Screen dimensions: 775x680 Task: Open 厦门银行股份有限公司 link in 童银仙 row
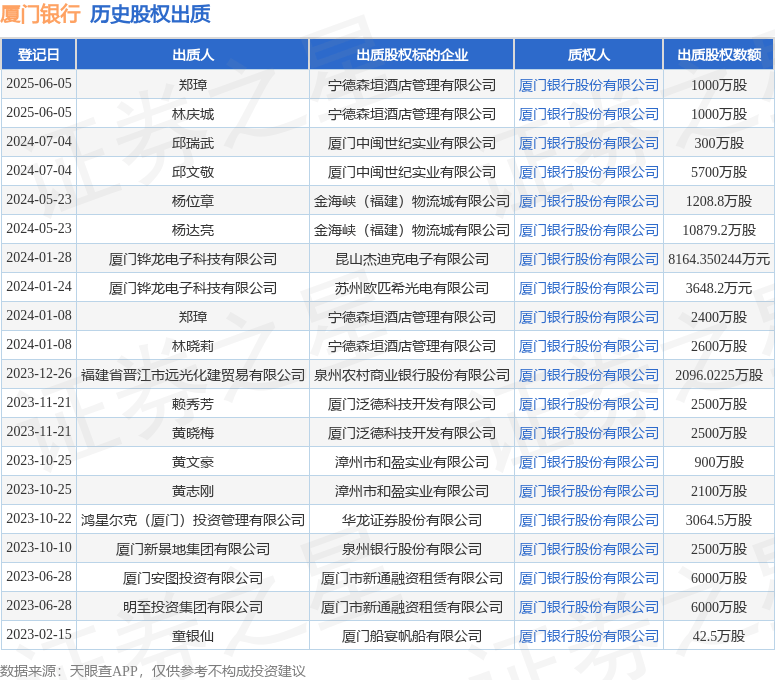pos(588,636)
